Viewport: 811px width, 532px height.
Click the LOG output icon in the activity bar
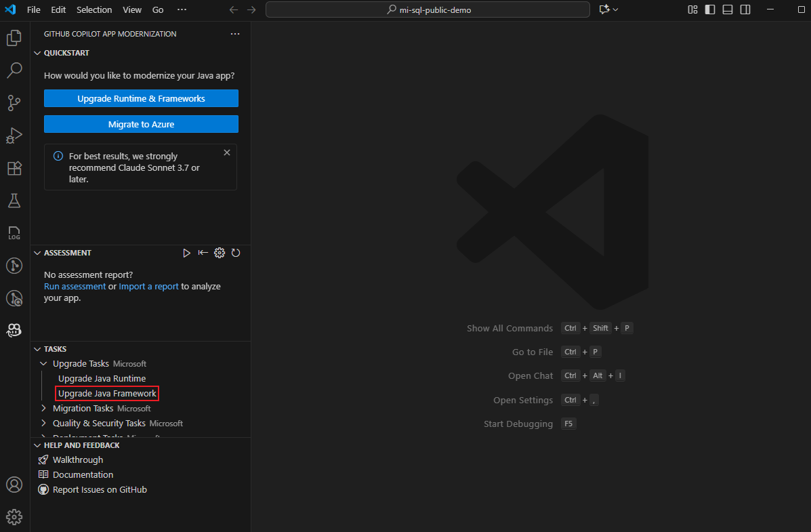click(x=14, y=232)
